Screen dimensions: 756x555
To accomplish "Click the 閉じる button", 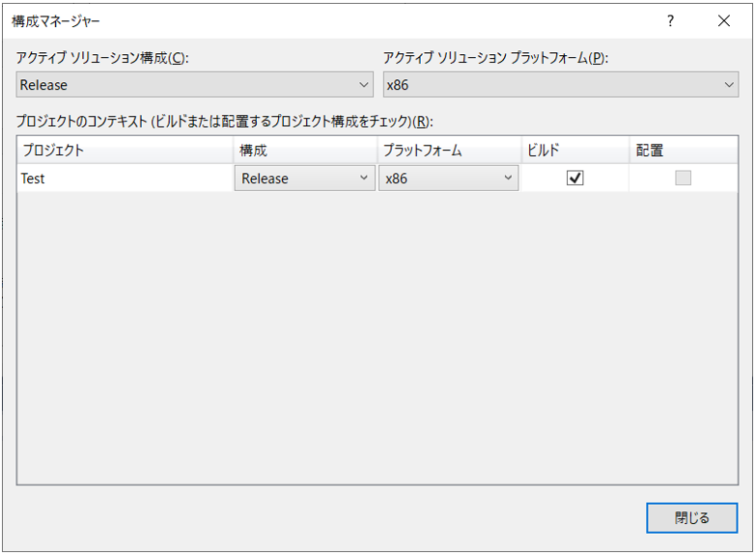I will click(x=692, y=518).
